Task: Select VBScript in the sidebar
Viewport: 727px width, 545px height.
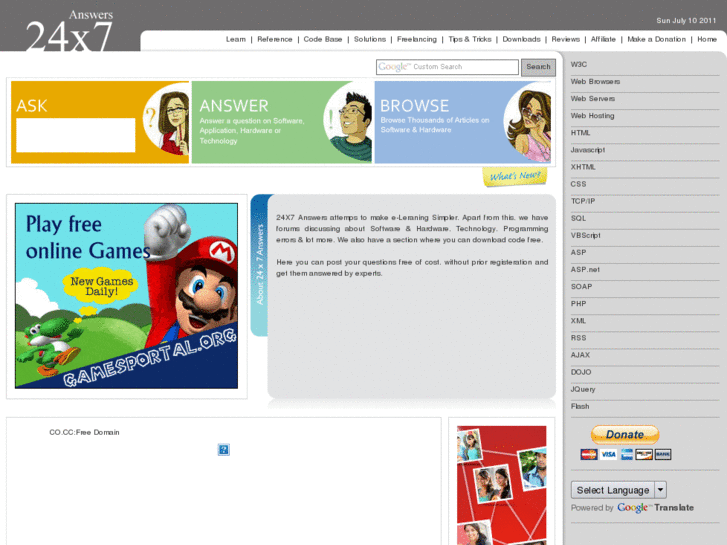Action: tap(585, 236)
